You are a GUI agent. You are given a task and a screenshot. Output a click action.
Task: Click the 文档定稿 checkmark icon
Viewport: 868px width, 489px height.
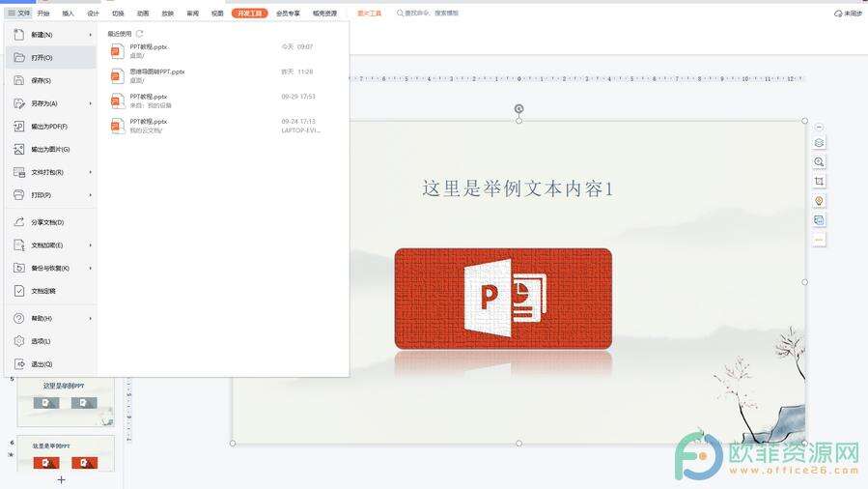point(18,291)
